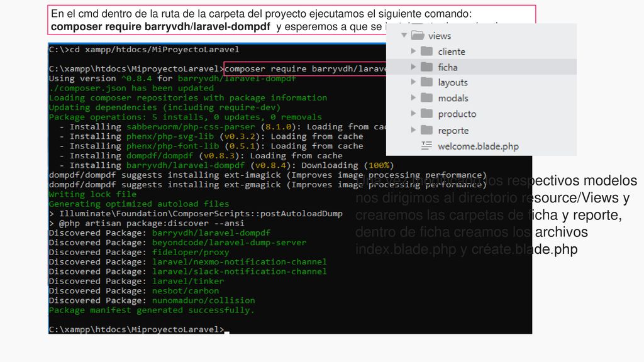The width and height of the screenshot is (644, 362).
Task: Click 'Generating optimized autoload files' line
Action: [139, 204]
